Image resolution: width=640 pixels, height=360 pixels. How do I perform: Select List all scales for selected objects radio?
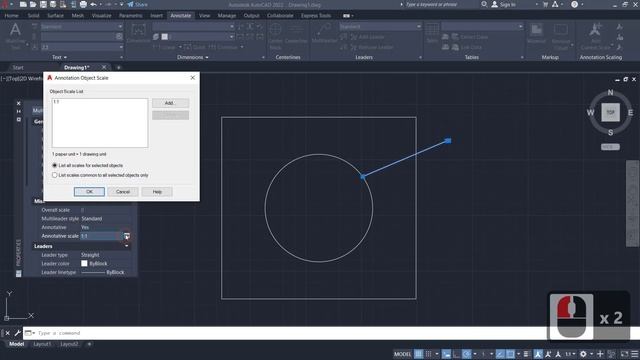tap(55, 165)
